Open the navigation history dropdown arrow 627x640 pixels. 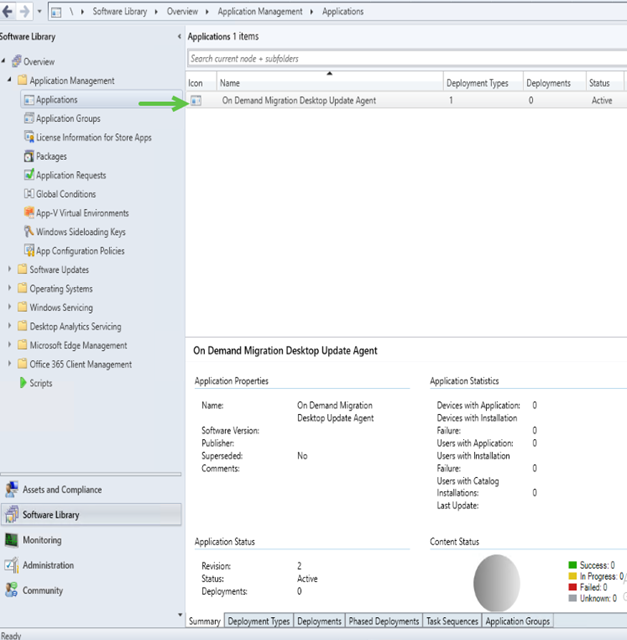40,11
